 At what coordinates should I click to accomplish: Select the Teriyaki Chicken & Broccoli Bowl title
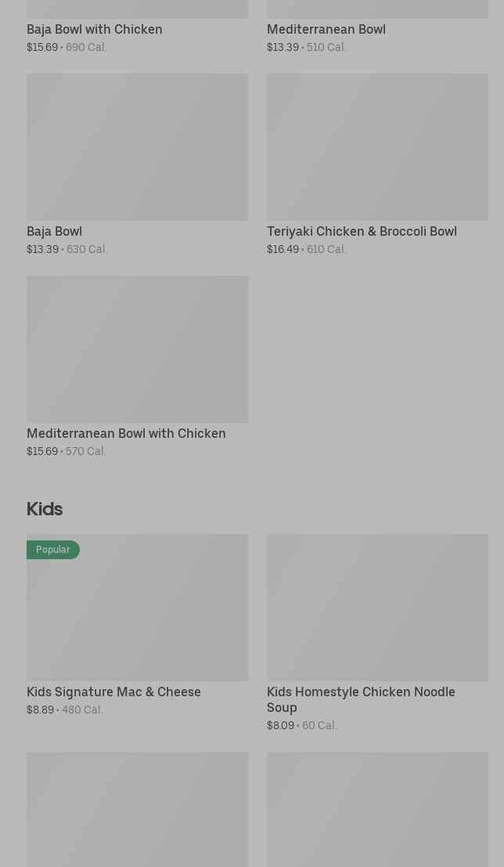point(362,232)
